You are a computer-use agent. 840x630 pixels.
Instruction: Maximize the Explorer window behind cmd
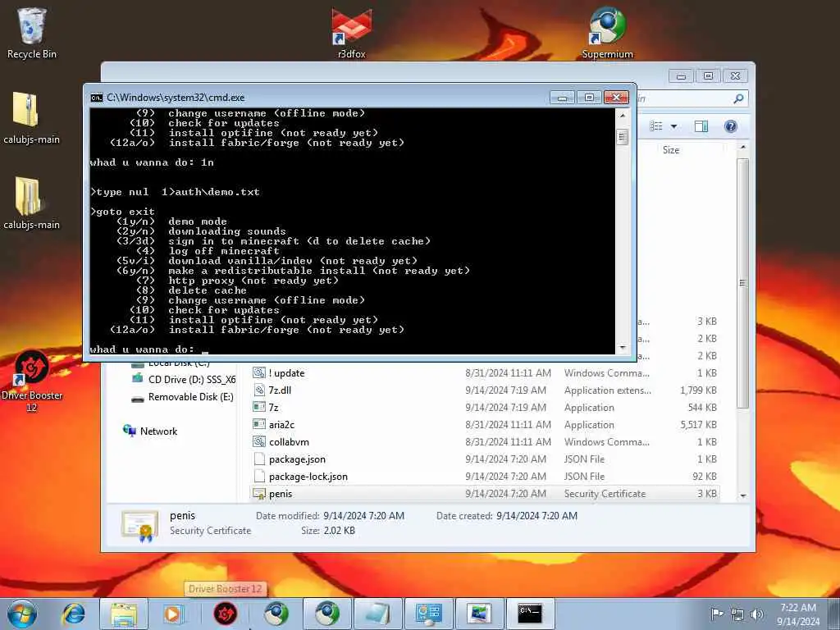(x=708, y=76)
